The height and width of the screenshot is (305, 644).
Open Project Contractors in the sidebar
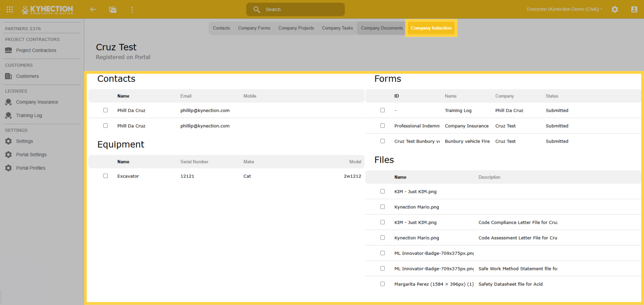36,50
